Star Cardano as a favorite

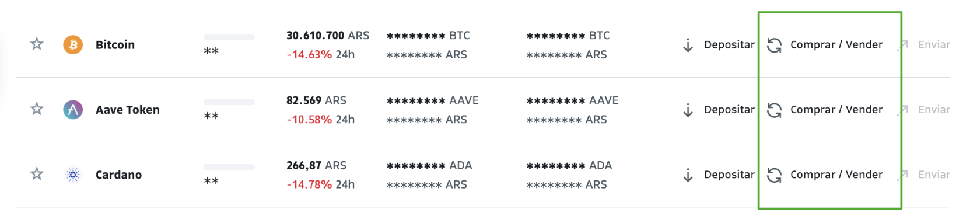pyautogui.click(x=37, y=174)
